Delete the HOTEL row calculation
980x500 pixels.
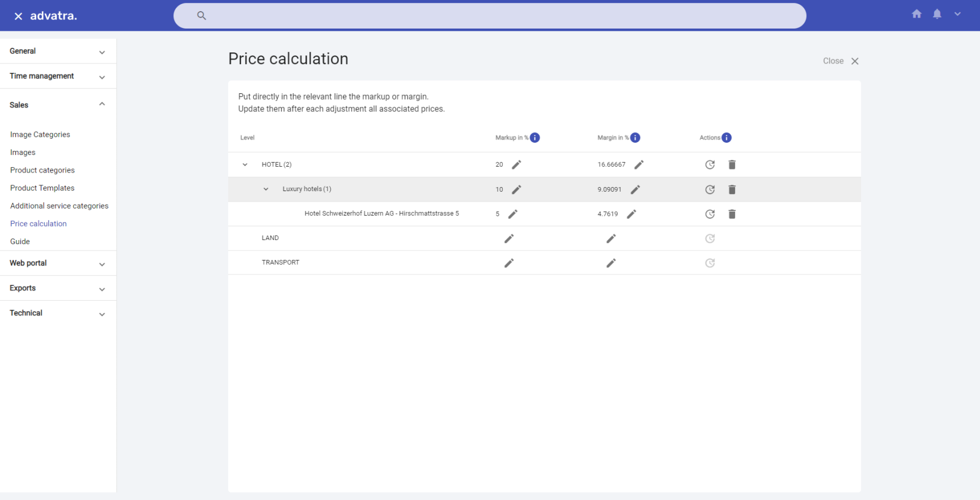coord(732,165)
